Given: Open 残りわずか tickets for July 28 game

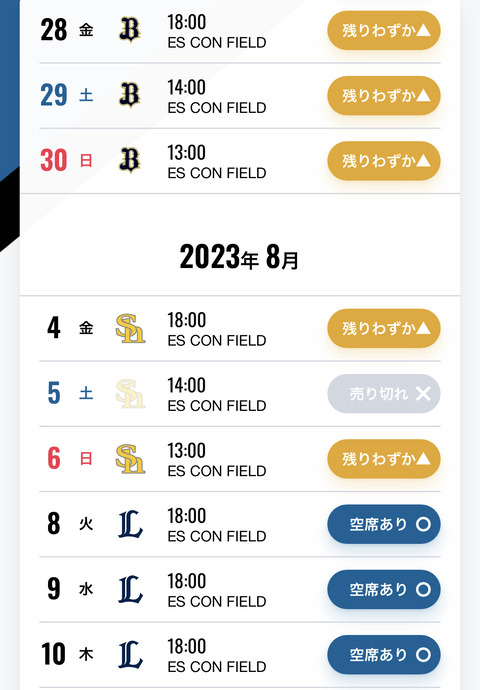Looking at the screenshot, I should (x=384, y=30).
